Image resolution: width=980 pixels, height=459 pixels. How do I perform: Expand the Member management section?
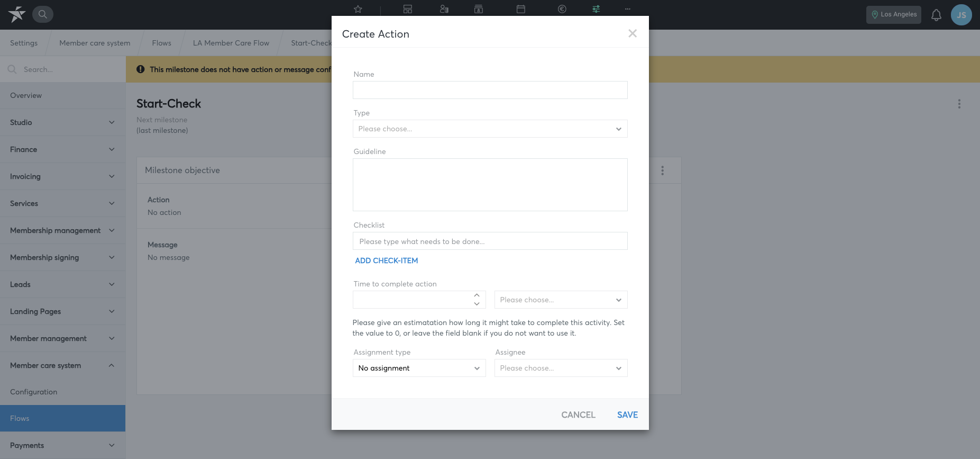tap(62, 338)
